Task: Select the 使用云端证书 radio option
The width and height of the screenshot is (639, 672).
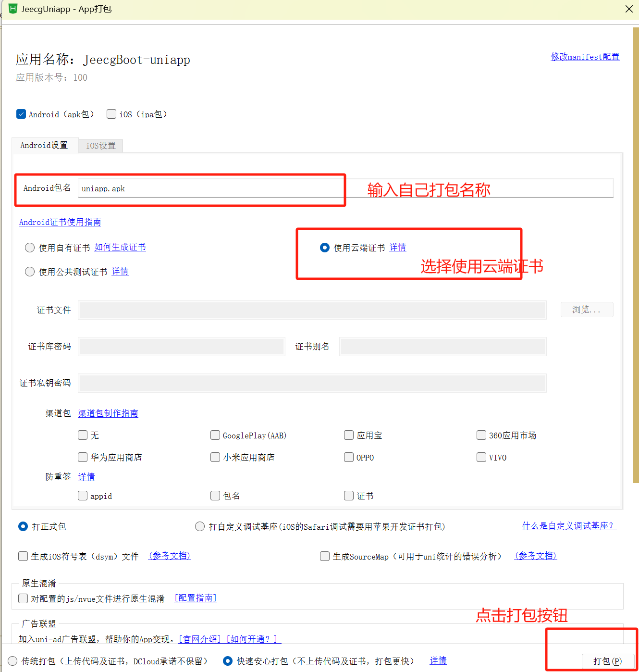Action: coord(325,248)
